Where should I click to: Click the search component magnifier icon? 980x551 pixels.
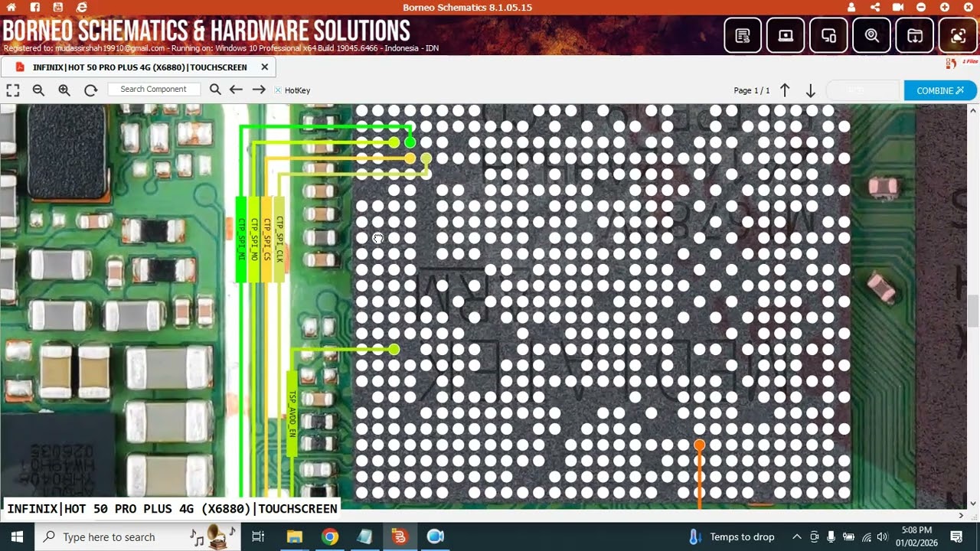(x=215, y=90)
